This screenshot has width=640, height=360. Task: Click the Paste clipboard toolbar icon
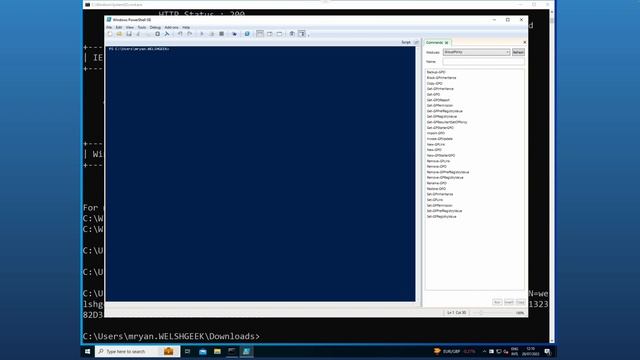[158, 34]
